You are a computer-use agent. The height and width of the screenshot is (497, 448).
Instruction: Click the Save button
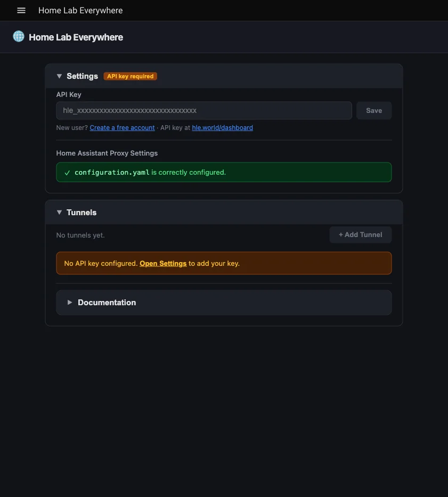tap(373, 110)
